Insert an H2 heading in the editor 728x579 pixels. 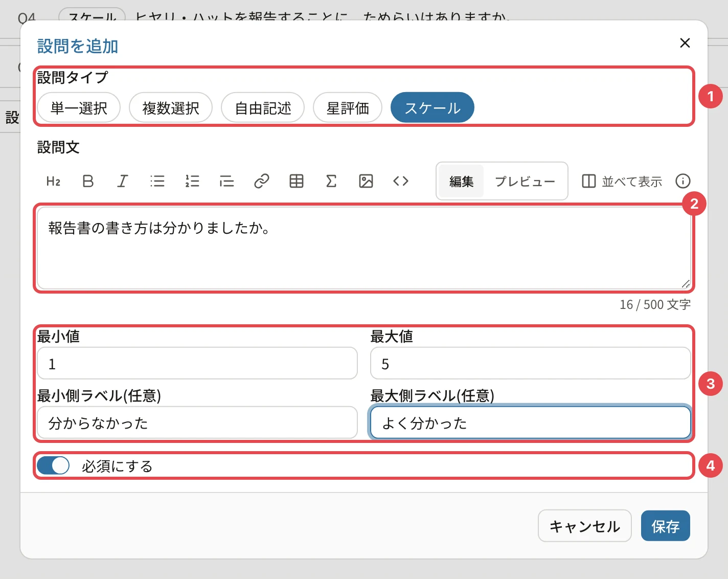[x=53, y=181]
